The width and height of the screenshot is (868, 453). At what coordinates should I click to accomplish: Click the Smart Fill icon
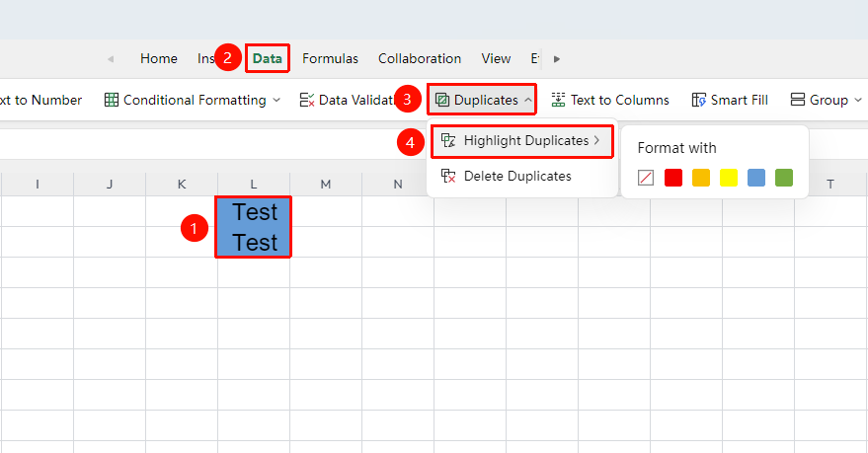tap(698, 100)
